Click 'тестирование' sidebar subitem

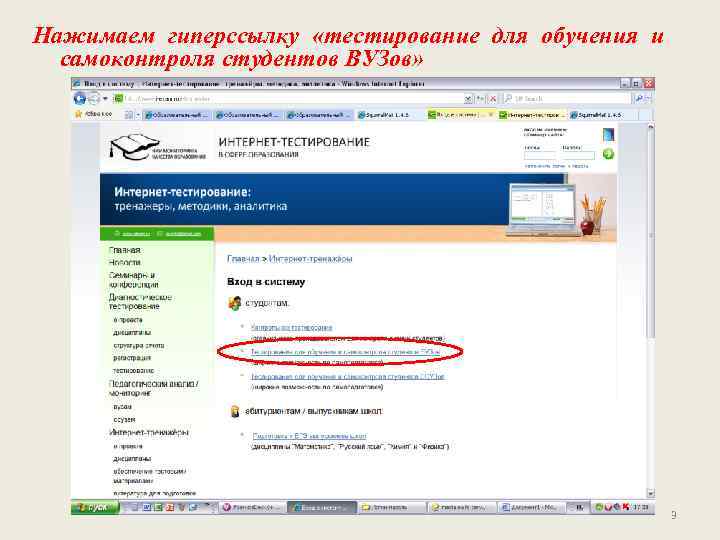pyautogui.click(x=133, y=370)
